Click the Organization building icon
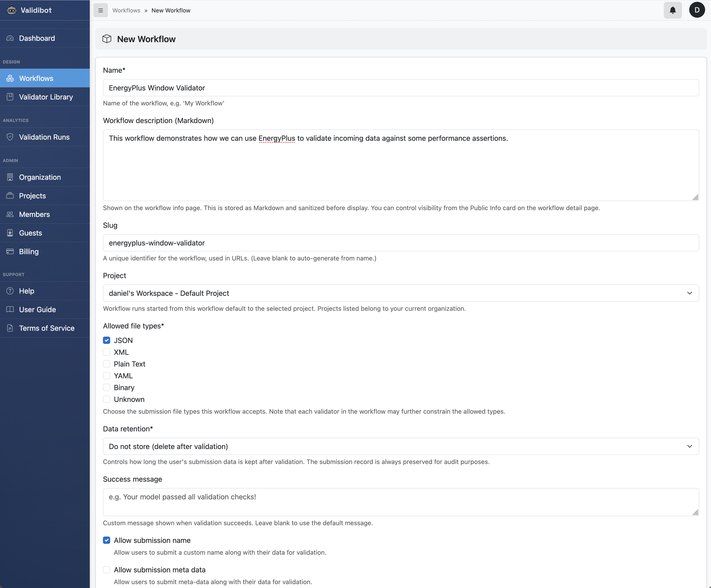This screenshot has height=588, width=711. [10, 177]
